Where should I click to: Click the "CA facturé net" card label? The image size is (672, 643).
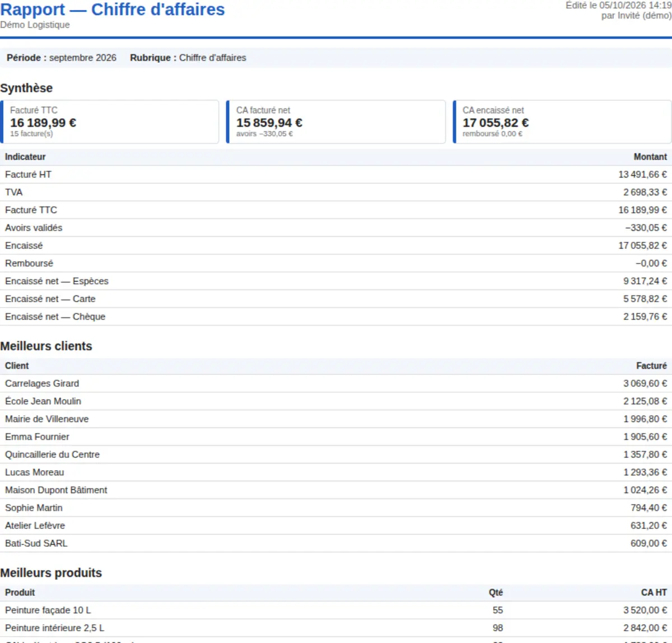[263, 110]
